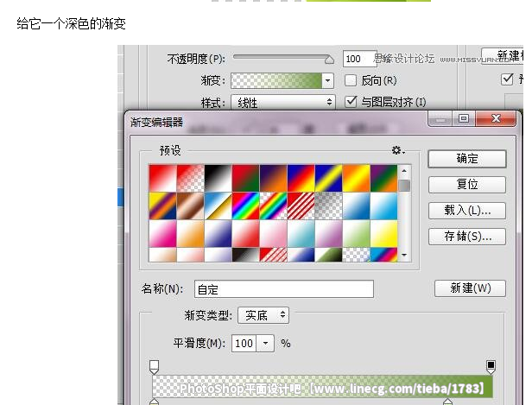
Task: Click the preset list scroll-down arrow
Action: 404,255
